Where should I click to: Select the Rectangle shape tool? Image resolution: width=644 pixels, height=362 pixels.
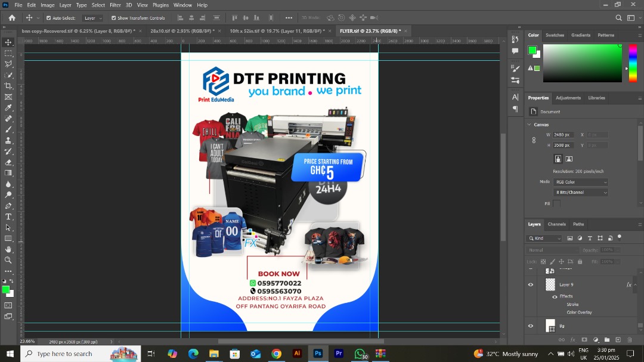point(8,239)
